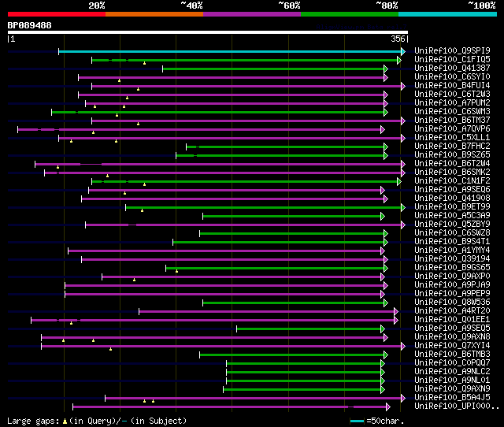Open UniRef100_Q39194 entry
This screenshot has width=504, height=427.
click(452, 259)
